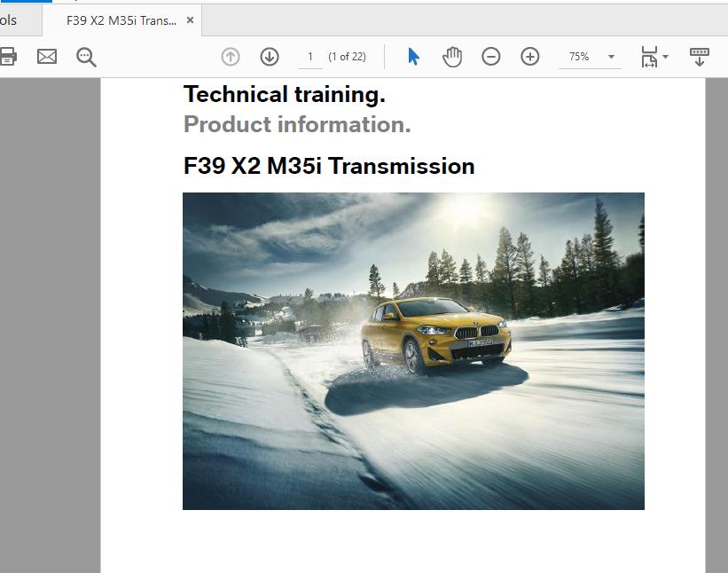The width and height of the screenshot is (728, 573).
Task: Open the Find text magnifier tool
Action: [x=86, y=57]
